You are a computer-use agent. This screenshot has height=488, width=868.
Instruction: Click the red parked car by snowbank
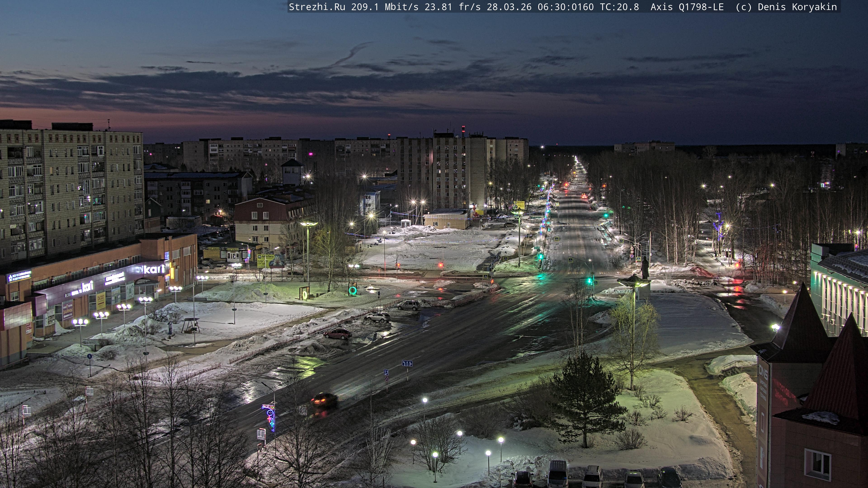coord(337,334)
